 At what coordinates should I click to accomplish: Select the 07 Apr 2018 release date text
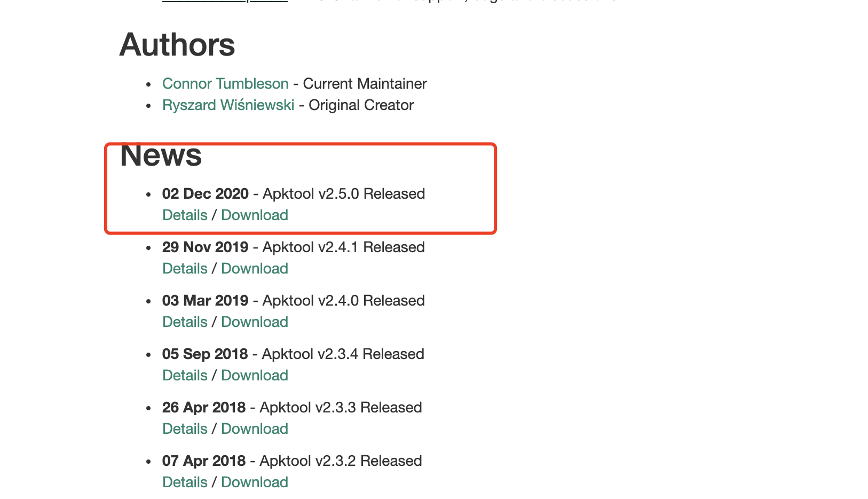[x=204, y=461]
